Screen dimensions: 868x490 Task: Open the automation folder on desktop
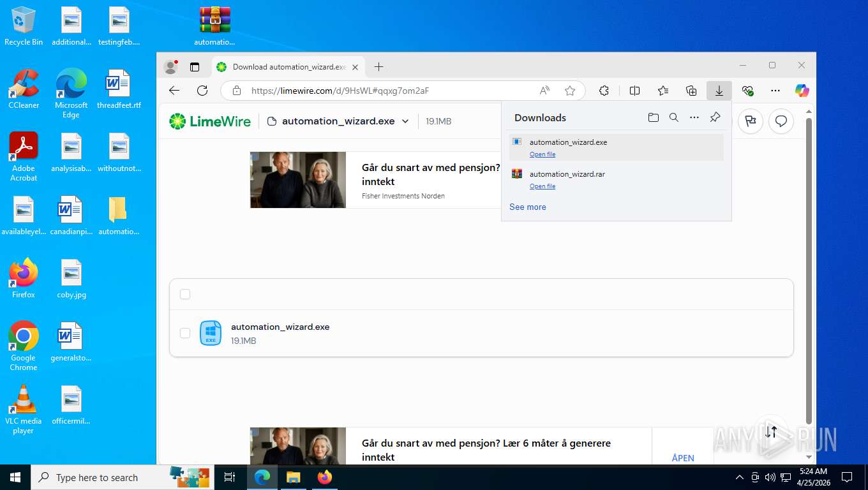point(119,216)
